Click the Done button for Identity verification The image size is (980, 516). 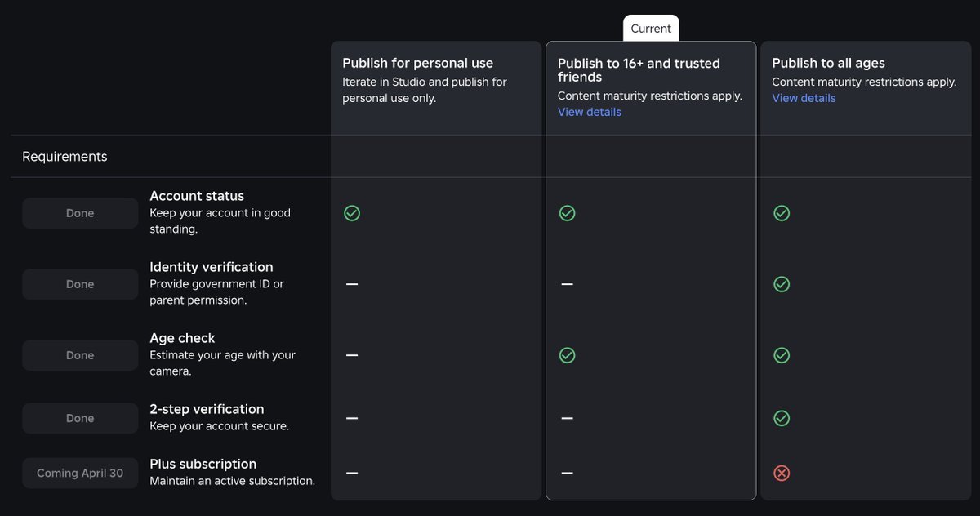80,284
